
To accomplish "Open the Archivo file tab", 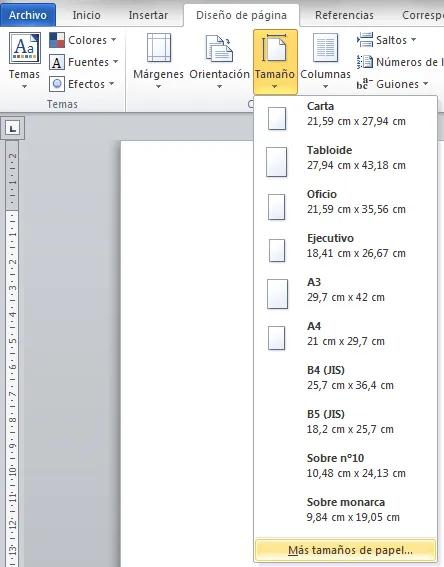I will (x=28, y=15).
